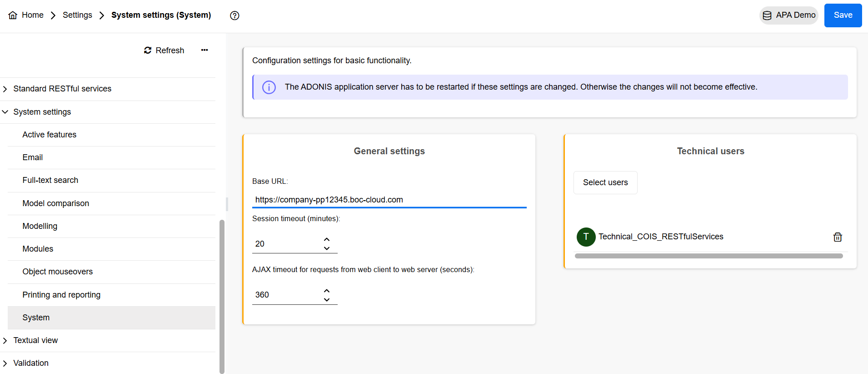Click the Refresh icon in sidebar

tap(148, 51)
